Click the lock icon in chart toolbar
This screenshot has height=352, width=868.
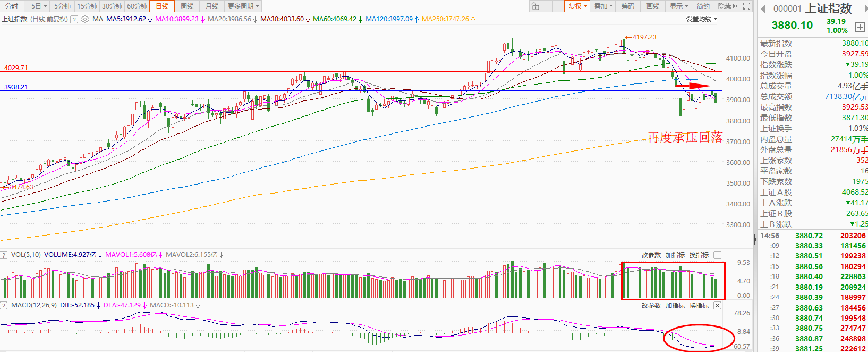535,6
